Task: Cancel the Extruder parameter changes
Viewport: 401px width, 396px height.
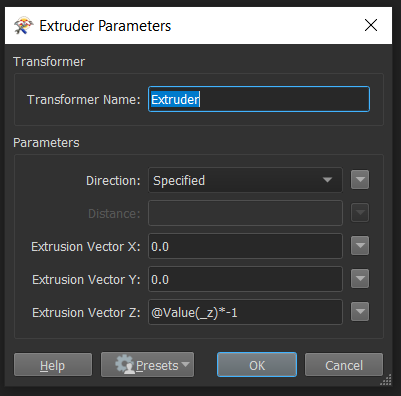Action: (x=344, y=365)
